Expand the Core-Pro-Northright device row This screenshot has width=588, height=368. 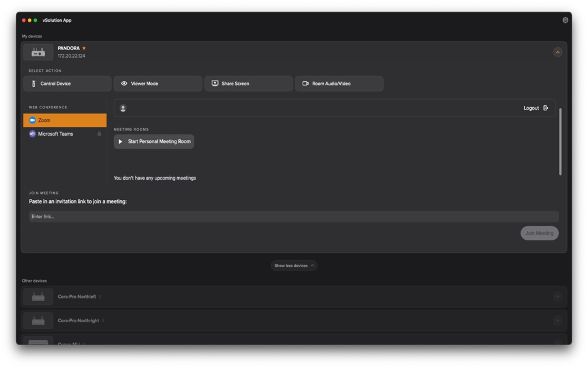pos(557,321)
